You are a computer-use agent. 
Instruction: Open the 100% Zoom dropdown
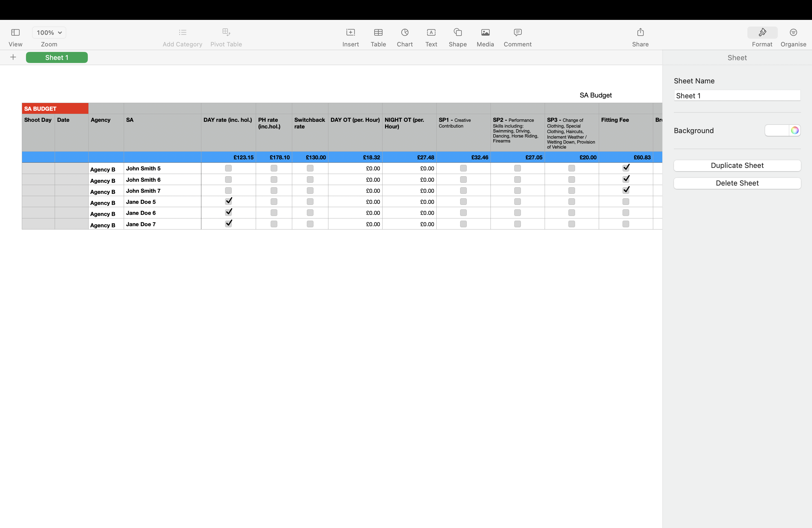pyautogui.click(x=49, y=33)
